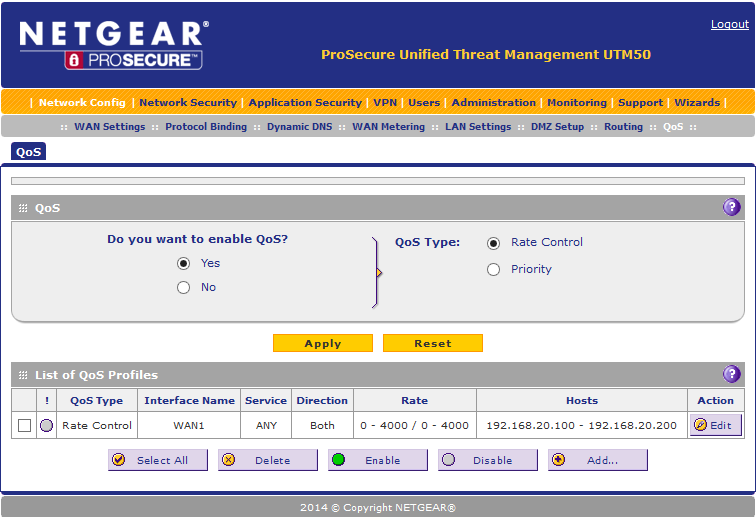Click the Both direction cell
The image size is (756, 517).
tap(322, 425)
